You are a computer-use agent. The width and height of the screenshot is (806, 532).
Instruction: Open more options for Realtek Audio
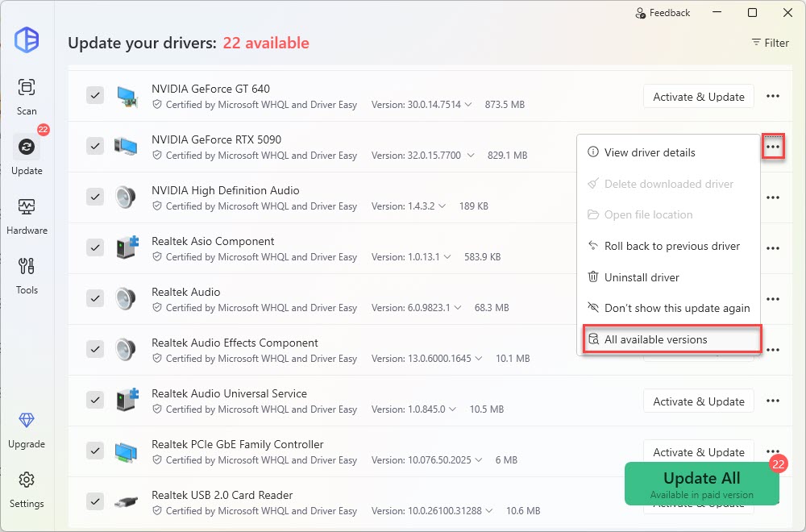pos(773,299)
